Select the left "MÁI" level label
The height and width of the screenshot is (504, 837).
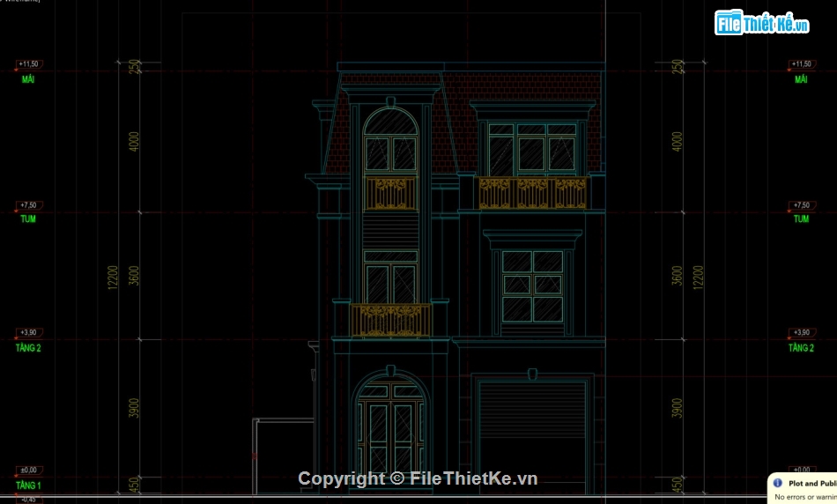(28, 79)
